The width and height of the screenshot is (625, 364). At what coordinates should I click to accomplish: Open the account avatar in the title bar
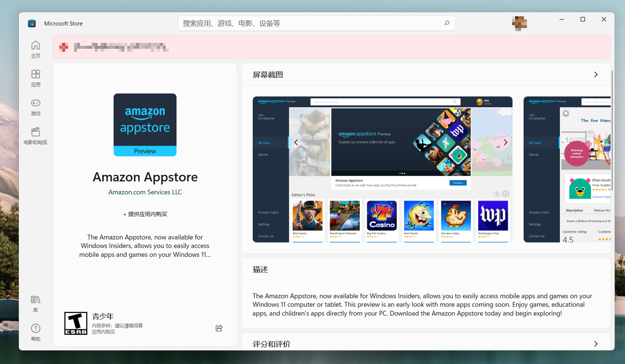(520, 23)
